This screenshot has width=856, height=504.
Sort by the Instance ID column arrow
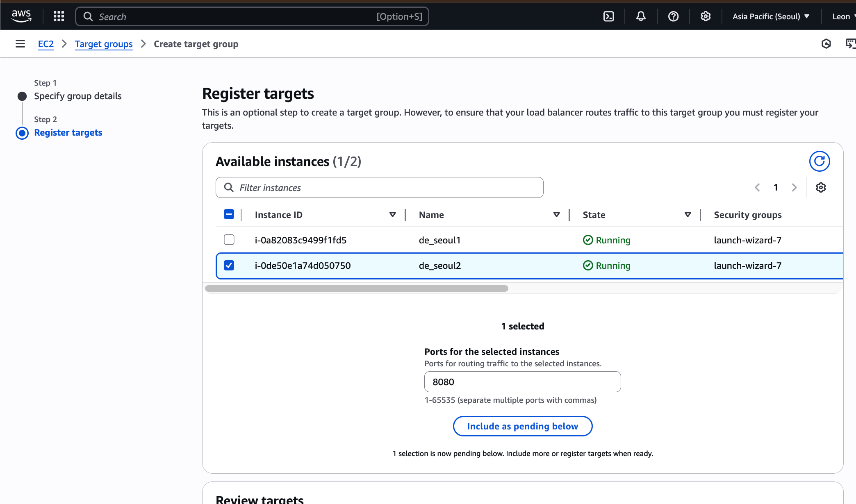click(x=392, y=215)
